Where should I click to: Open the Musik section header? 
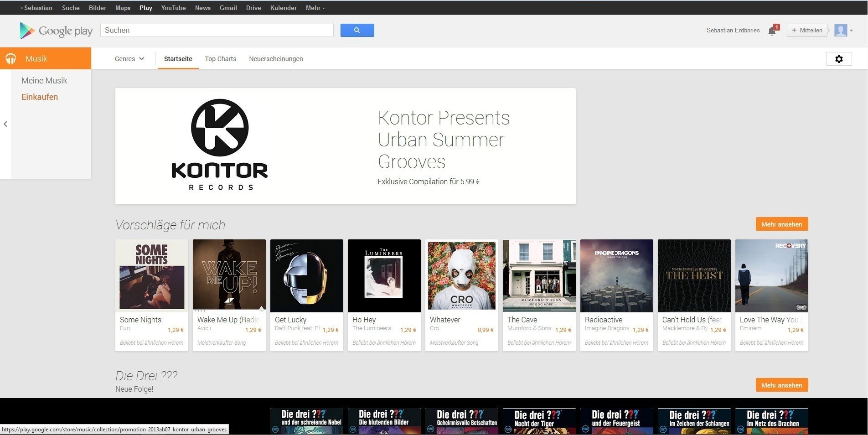[x=46, y=58]
